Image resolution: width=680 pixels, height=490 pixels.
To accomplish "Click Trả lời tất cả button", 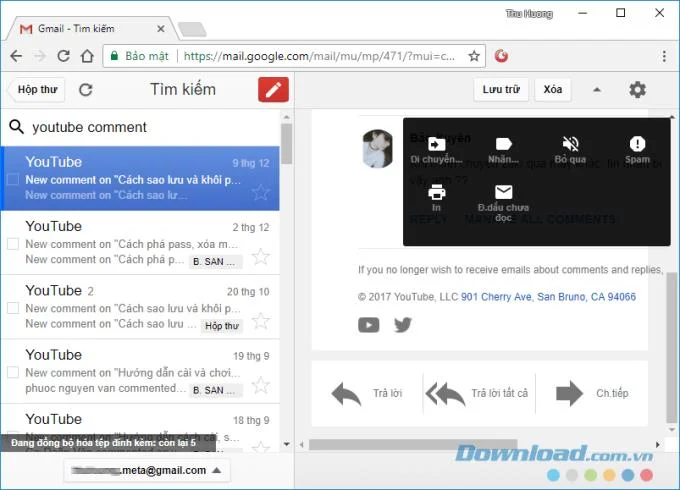I will (x=479, y=393).
